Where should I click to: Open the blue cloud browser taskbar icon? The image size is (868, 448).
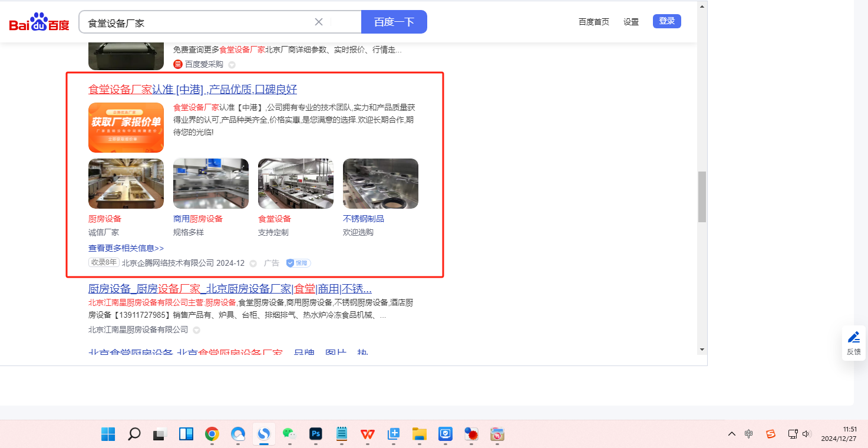pyautogui.click(x=238, y=434)
